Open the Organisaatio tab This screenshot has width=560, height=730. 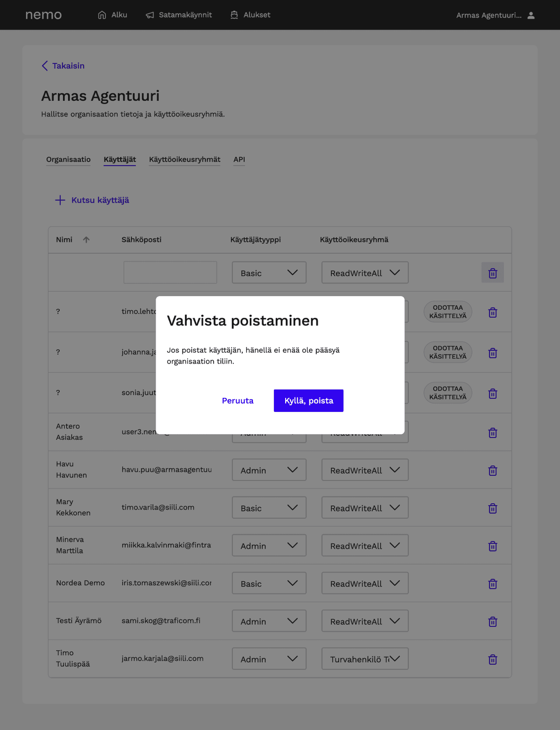(x=68, y=160)
